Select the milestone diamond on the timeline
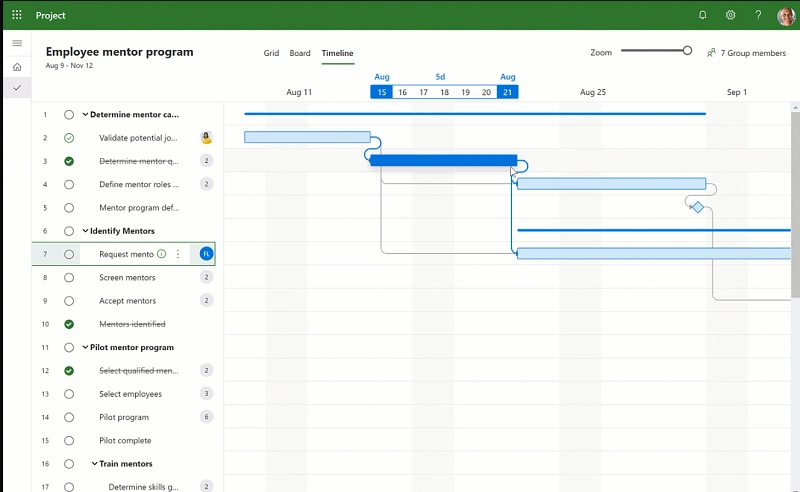This screenshot has width=800, height=492. pyautogui.click(x=698, y=207)
